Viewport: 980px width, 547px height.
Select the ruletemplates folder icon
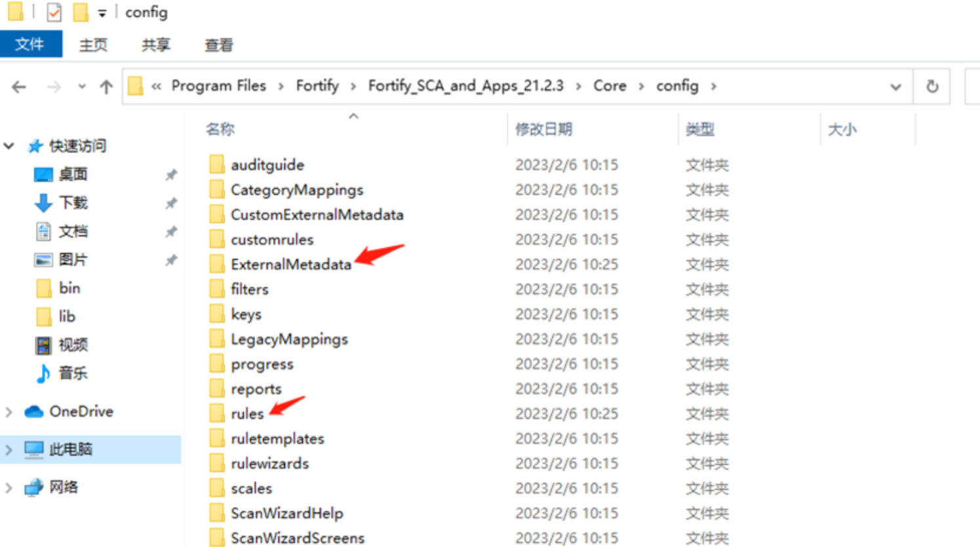pos(217,438)
